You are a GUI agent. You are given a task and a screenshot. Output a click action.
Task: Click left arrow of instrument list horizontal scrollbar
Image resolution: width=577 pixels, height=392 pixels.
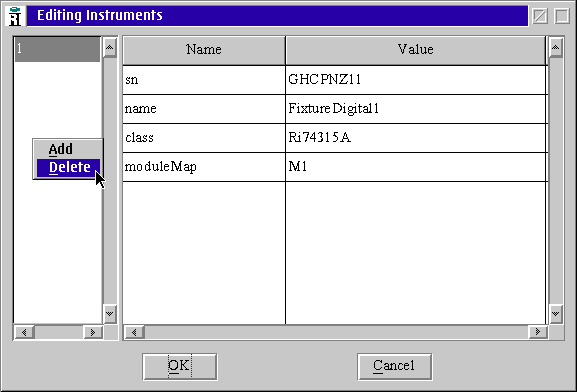24,332
